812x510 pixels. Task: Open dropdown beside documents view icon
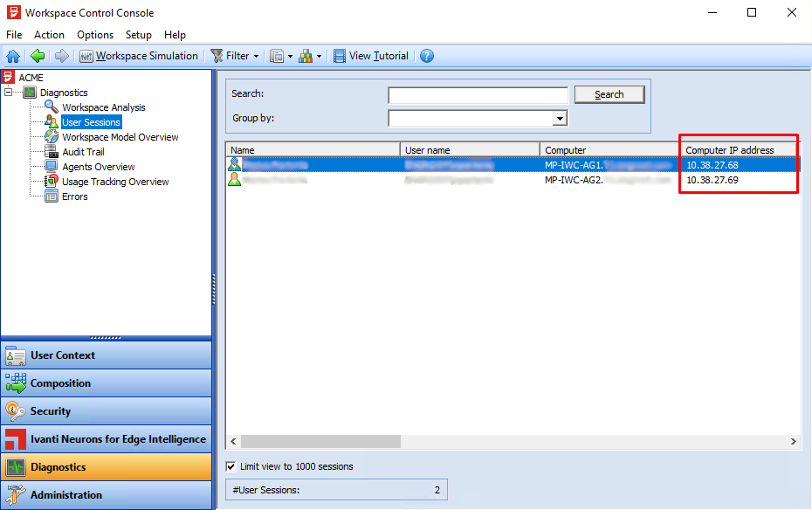coord(290,56)
